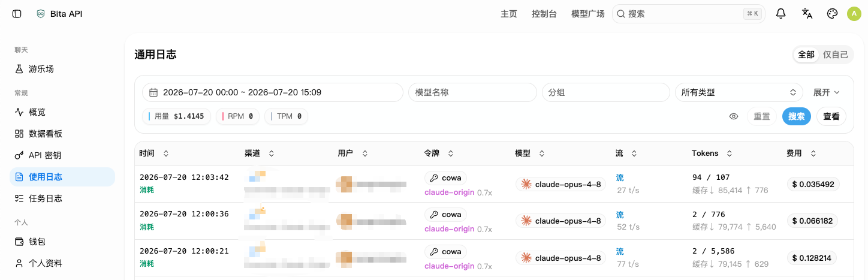Click the RPM 0 badge
Screen dimensions: 868x280
237,116
